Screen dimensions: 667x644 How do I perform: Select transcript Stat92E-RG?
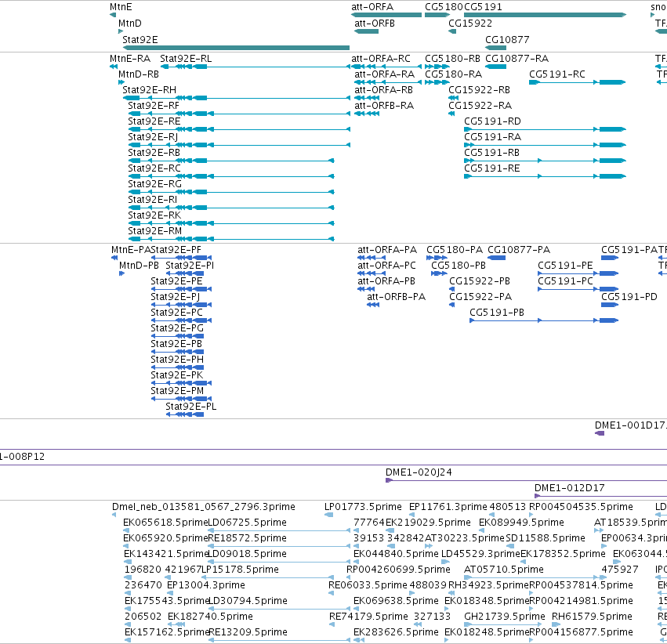tap(231, 192)
